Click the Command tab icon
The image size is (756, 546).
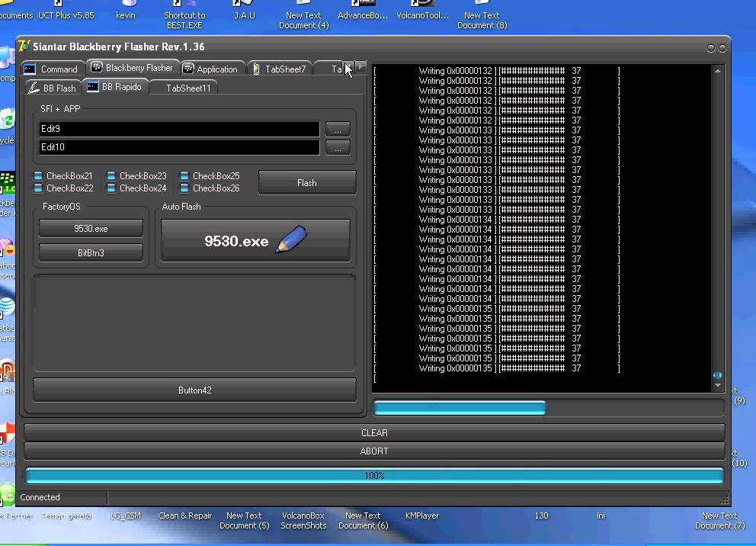coord(30,69)
